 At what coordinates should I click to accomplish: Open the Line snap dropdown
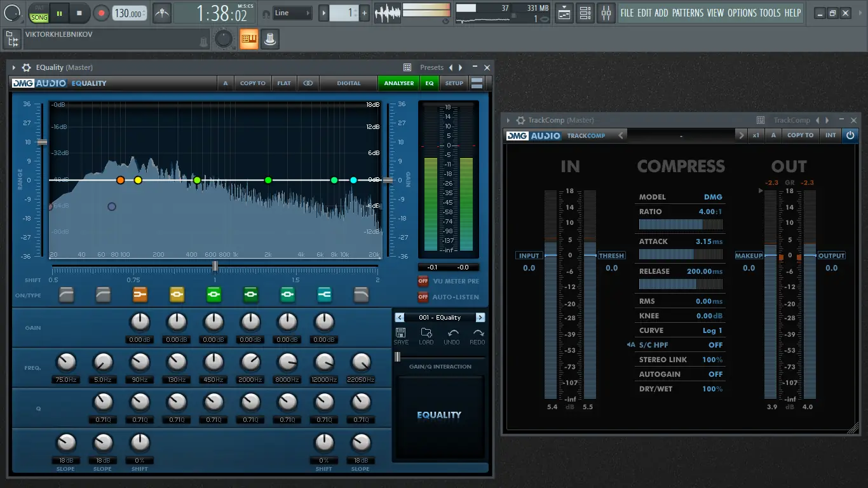point(292,13)
